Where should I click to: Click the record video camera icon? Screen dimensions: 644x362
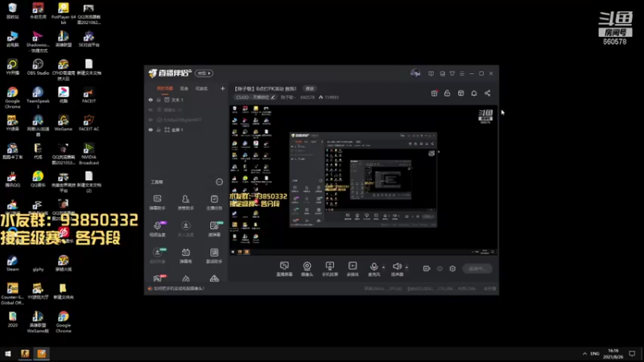coord(427,269)
